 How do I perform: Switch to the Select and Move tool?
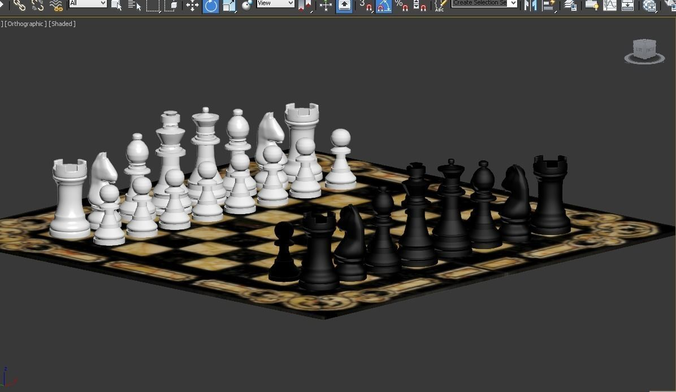point(192,6)
